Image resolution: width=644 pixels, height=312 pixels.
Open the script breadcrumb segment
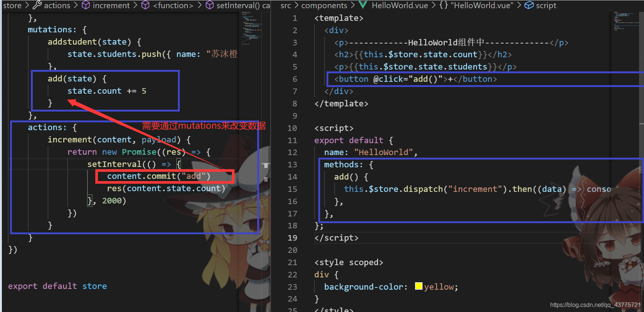(x=546, y=5)
